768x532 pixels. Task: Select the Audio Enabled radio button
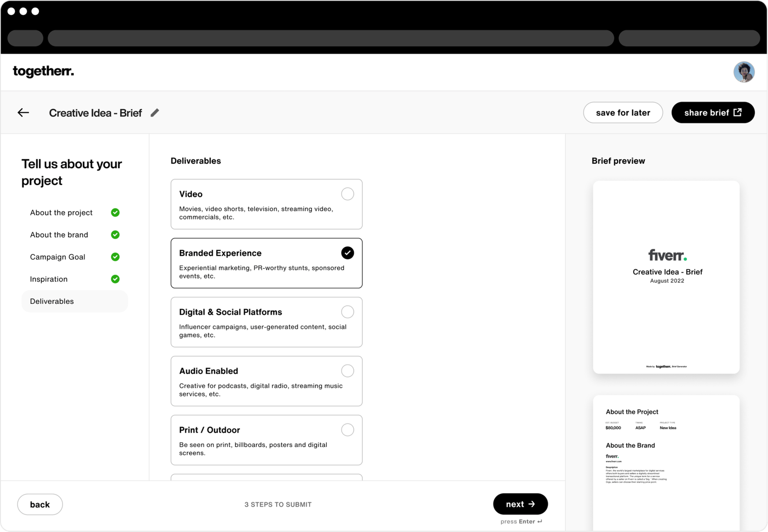[x=348, y=371]
